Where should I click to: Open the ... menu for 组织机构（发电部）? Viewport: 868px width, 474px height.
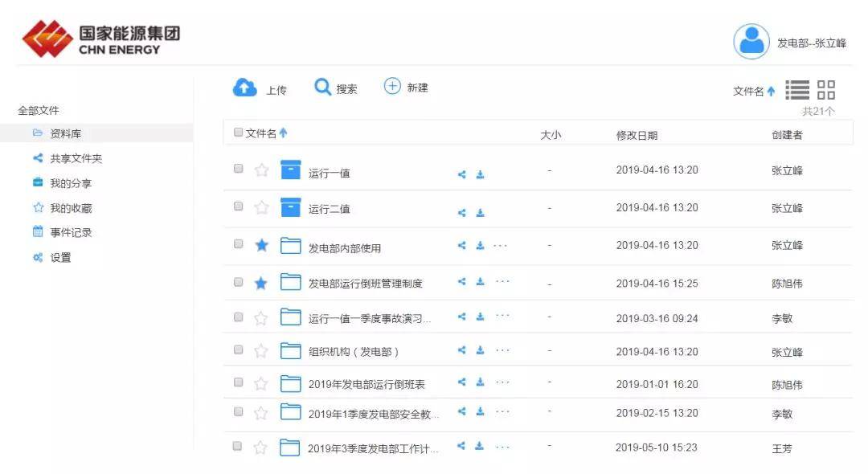click(x=501, y=351)
